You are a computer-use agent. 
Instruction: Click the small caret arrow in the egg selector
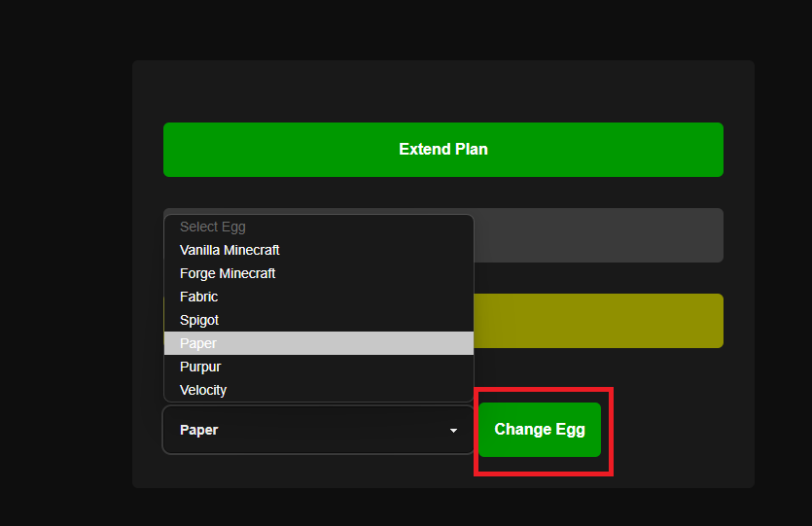453,431
